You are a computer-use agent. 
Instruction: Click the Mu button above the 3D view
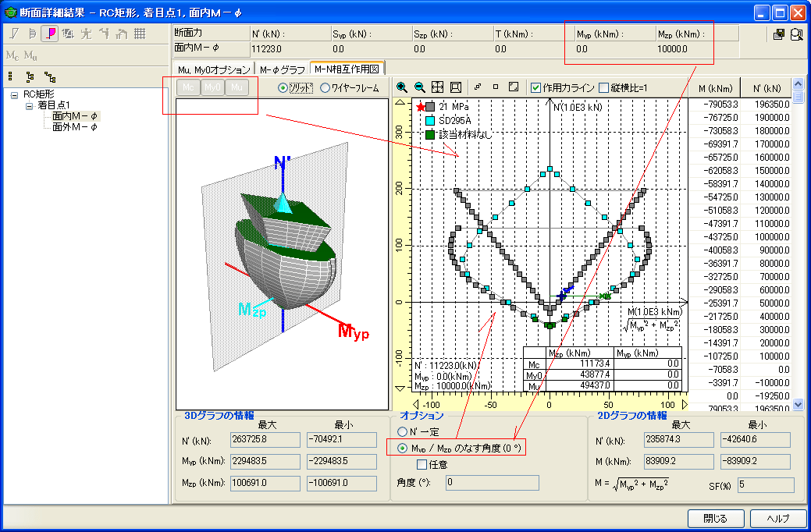coord(237,87)
